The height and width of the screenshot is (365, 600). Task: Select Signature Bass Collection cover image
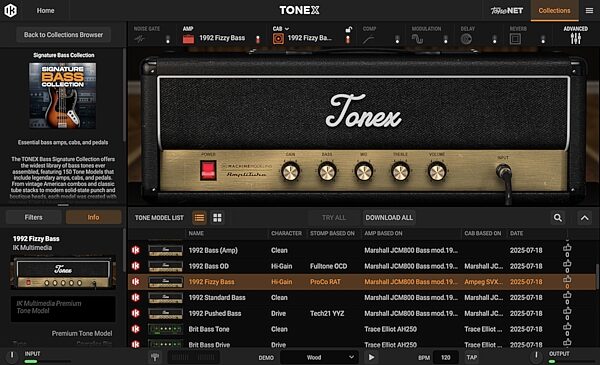click(63, 96)
